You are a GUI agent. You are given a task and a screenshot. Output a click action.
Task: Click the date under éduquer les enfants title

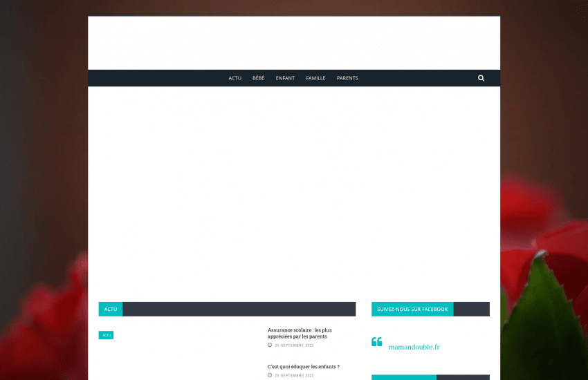[x=294, y=375]
